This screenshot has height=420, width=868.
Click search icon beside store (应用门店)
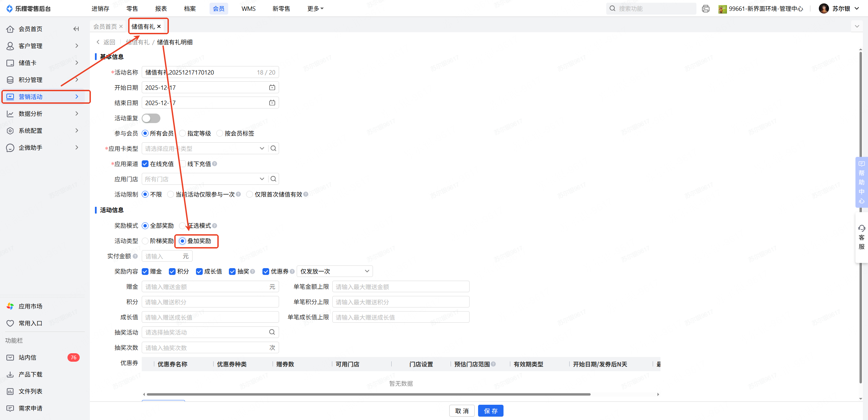(273, 179)
